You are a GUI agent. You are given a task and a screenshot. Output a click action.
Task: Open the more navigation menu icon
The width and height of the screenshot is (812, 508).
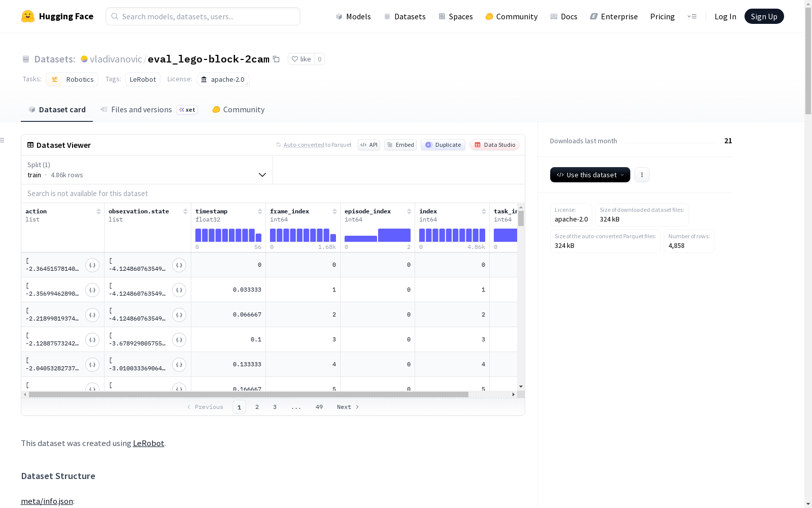click(692, 16)
